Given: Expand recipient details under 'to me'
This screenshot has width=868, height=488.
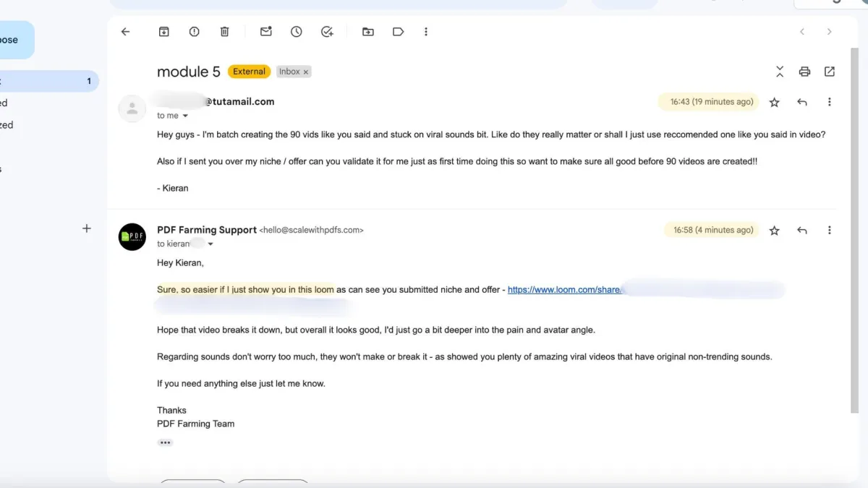Looking at the screenshot, I should pyautogui.click(x=185, y=116).
